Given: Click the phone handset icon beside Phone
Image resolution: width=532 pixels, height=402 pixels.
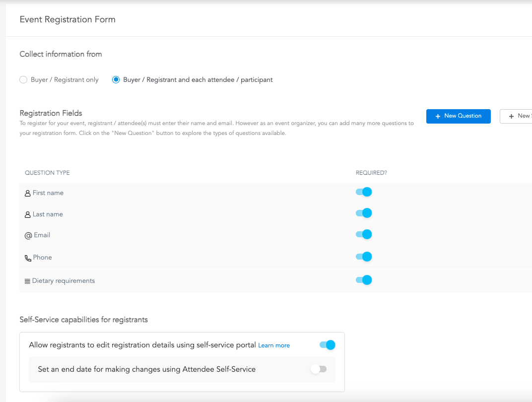Looking at the screenshot, I should tap(28, 258).
